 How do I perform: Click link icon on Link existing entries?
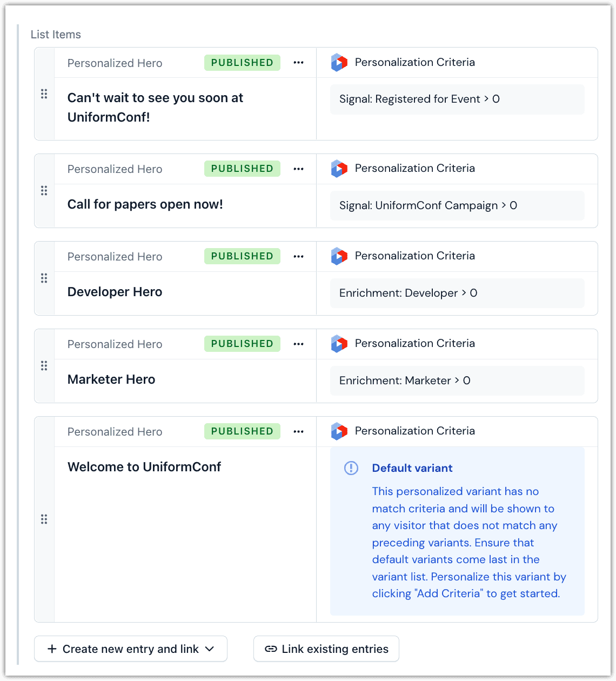click(271, 649)
